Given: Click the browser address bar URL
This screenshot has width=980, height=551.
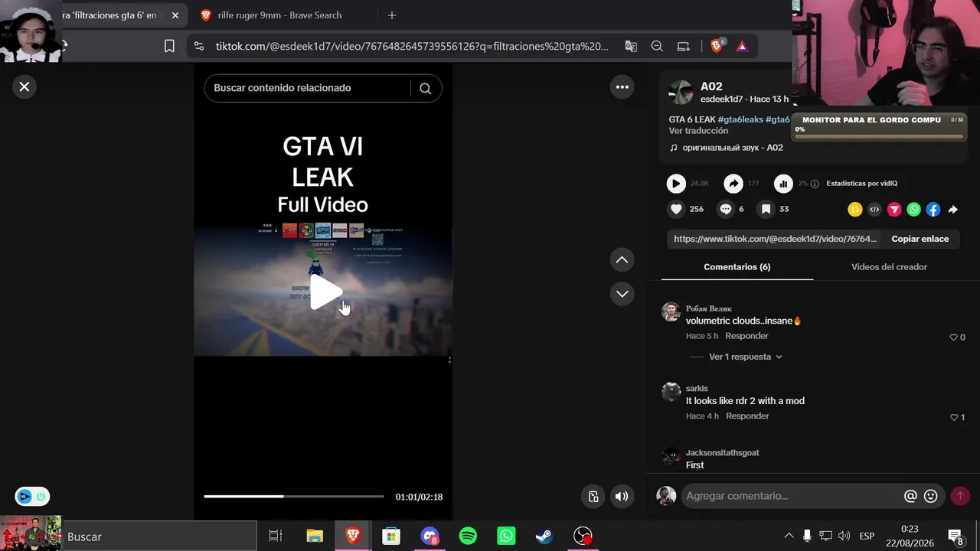Looking at the screenshot, I should 412,47.
